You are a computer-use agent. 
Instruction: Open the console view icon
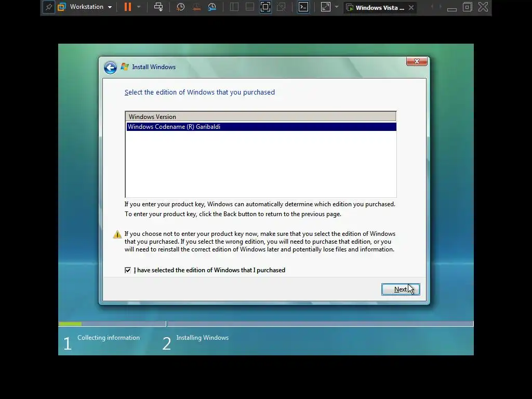click(303, 7)
